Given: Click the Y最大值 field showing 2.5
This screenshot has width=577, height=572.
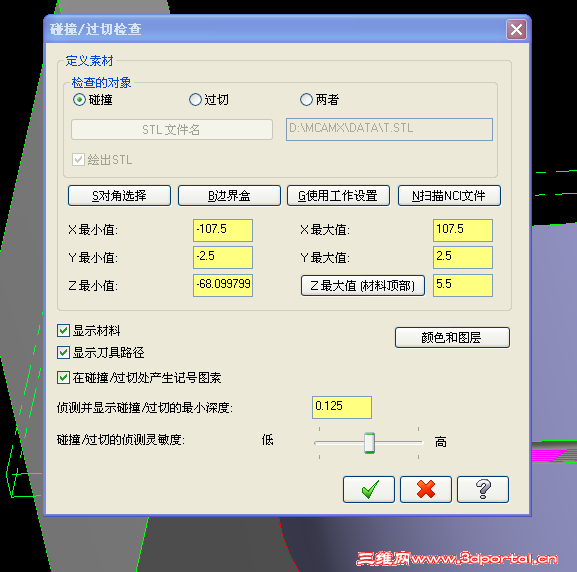Looking at the screenshot, I should pyautogui.click(x=463, y=257).
